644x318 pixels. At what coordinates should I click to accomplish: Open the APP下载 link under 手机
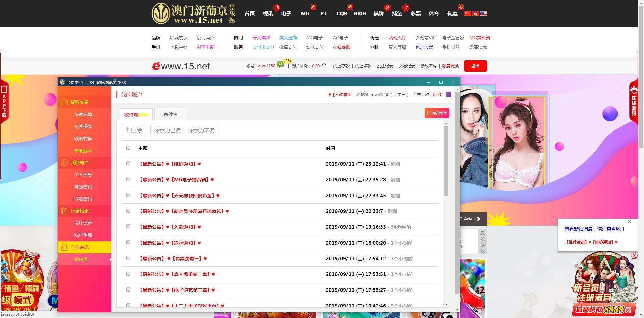coord(206,47)
